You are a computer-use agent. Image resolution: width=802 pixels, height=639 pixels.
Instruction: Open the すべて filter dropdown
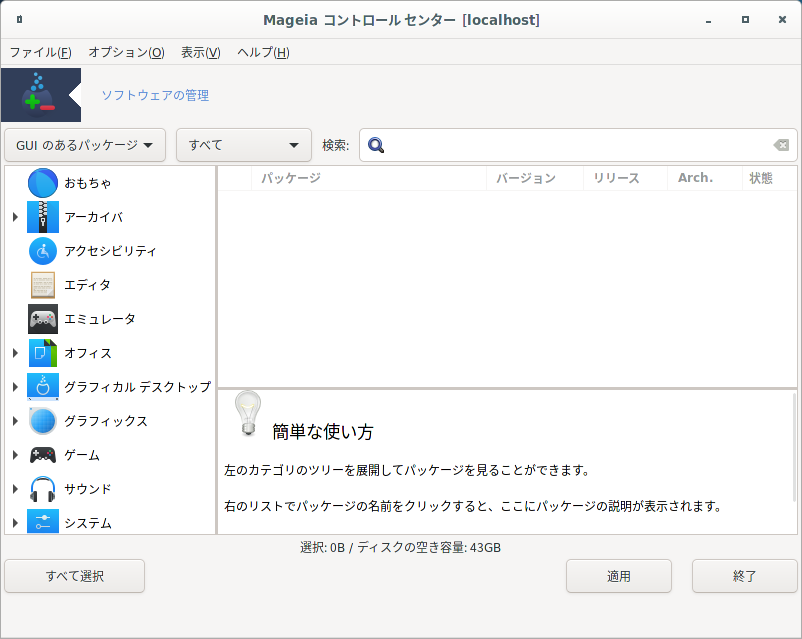click(x=244, y=145)
